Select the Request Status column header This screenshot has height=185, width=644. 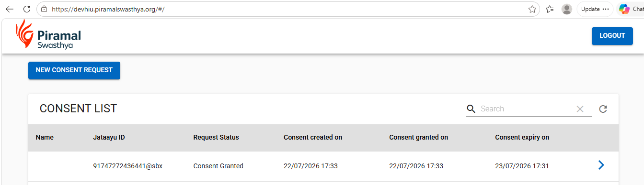(x=216, y=137)
